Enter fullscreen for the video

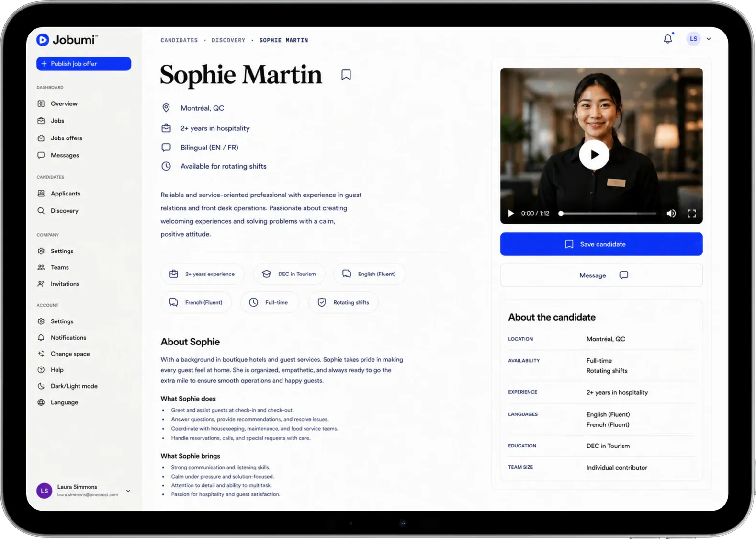(x=692, y=213)
